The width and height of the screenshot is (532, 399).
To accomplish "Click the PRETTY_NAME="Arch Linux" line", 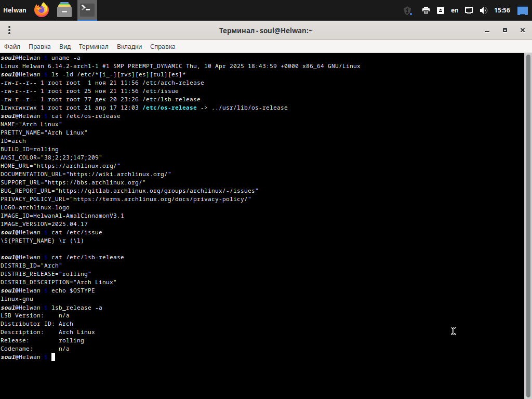I will (x=44, y=132).
